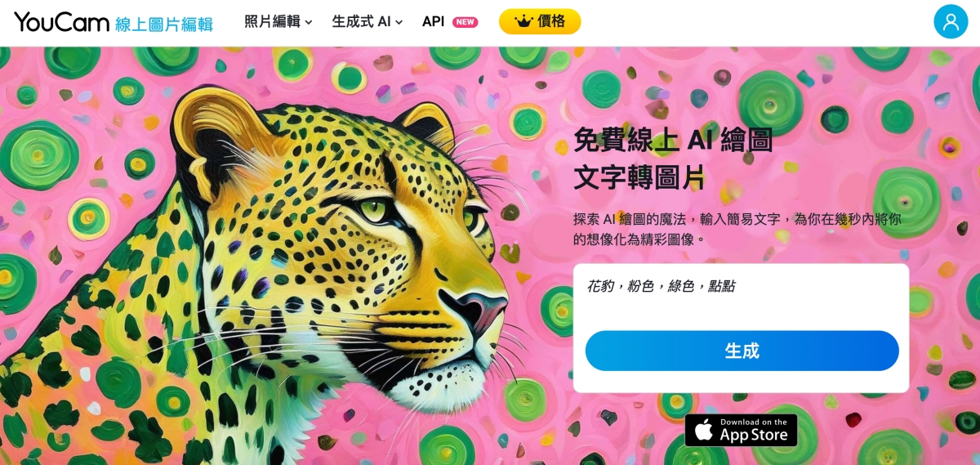Click the 文字轉圖片 heading line
Image resolution: width=980 pixels, height=465 pixels.
[639, 177]
